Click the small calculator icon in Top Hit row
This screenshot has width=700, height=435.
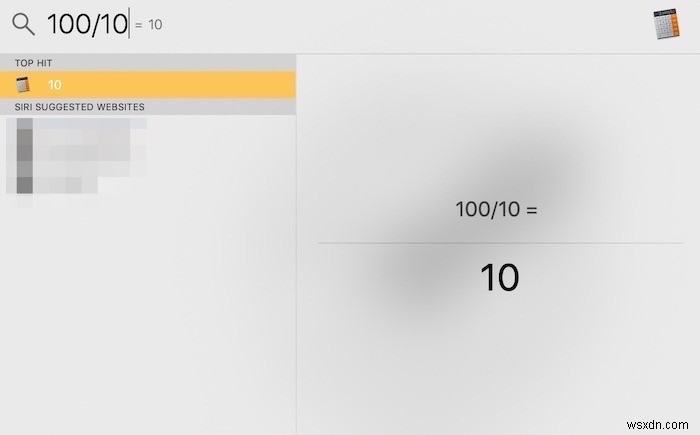click(23, 85)
